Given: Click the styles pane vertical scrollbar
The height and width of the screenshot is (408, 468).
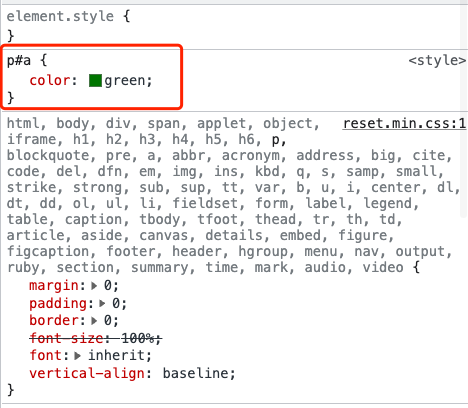Looking at the screenshot, I should (x=464, y=110).
